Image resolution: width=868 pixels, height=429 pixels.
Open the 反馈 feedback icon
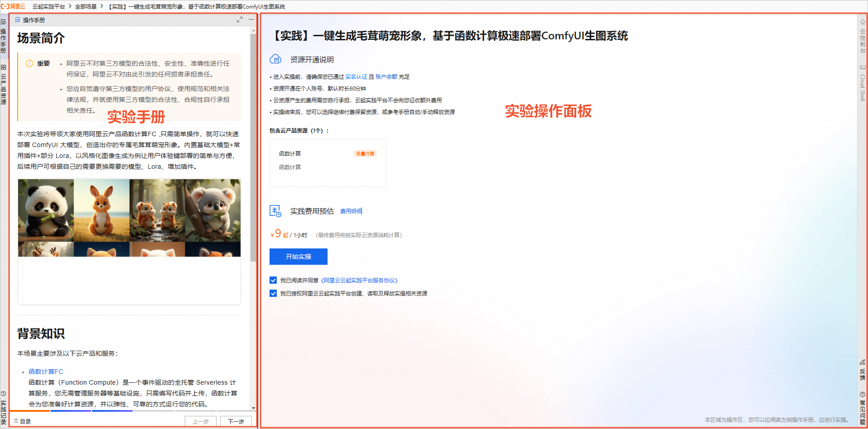[x=863, y=370]
